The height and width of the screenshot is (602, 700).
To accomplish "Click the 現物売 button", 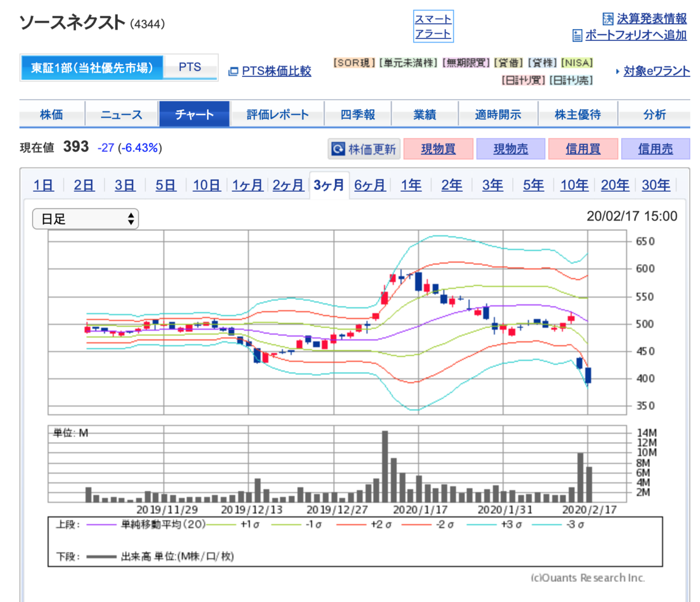I will 510,149.
